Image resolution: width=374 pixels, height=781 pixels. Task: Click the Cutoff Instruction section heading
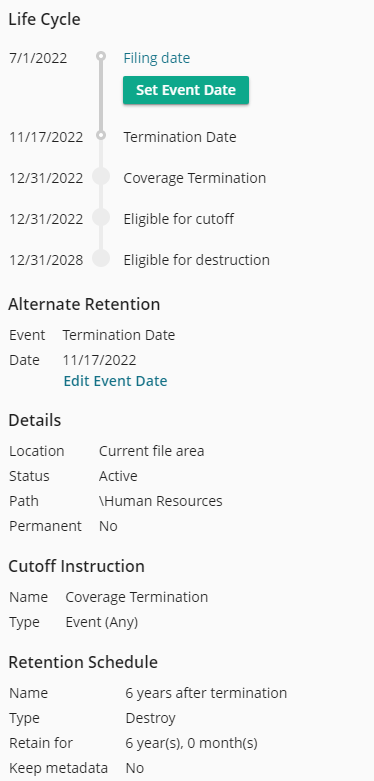[x=77, y=566]
